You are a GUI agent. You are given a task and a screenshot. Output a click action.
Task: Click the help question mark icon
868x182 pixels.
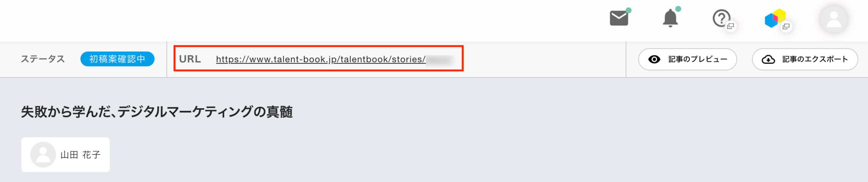[721, 18]
